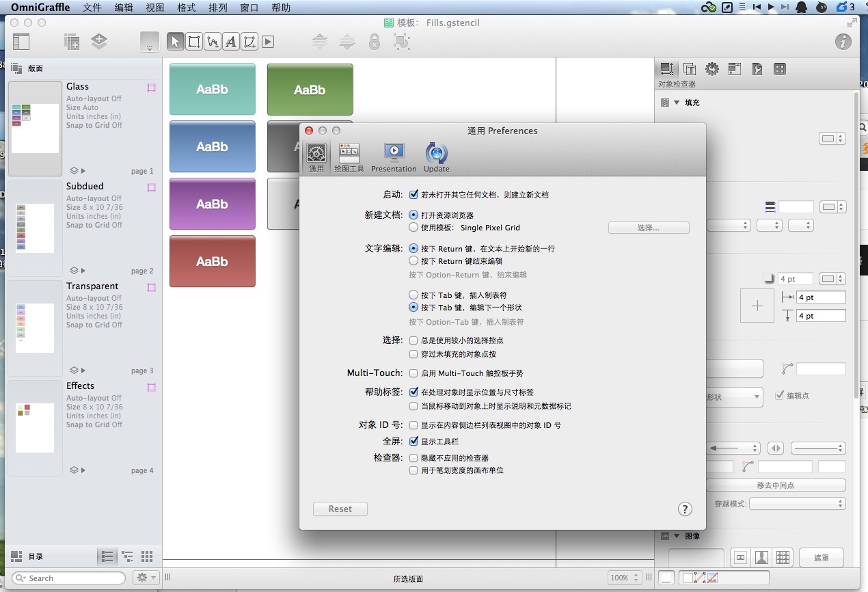This screenshot has width=868, height=592.
Task: Open the 100% zoom dropdown
Action: pos(625,578)
